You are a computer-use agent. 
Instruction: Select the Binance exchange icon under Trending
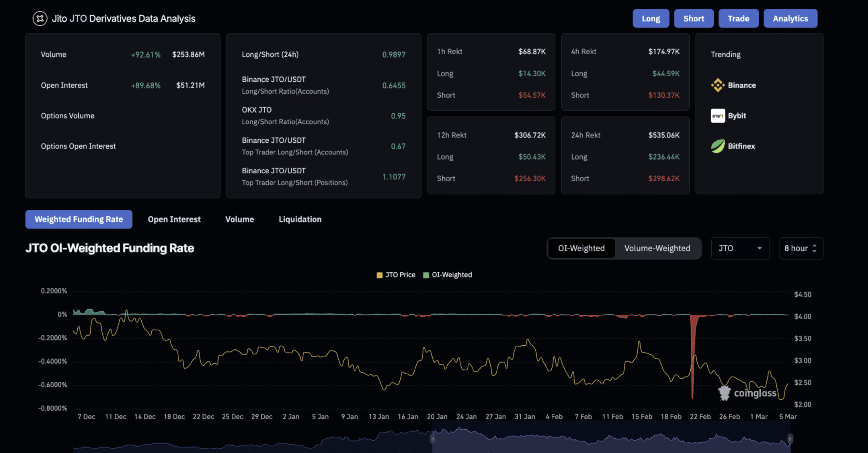(x=718, y=85)
